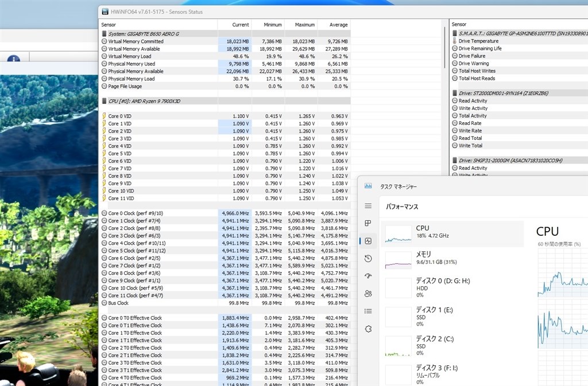Image resolution: width=588 pixels, height=386 pixels.
Task: Open Processes page icon in Task Manager
Action: (368, 223)
